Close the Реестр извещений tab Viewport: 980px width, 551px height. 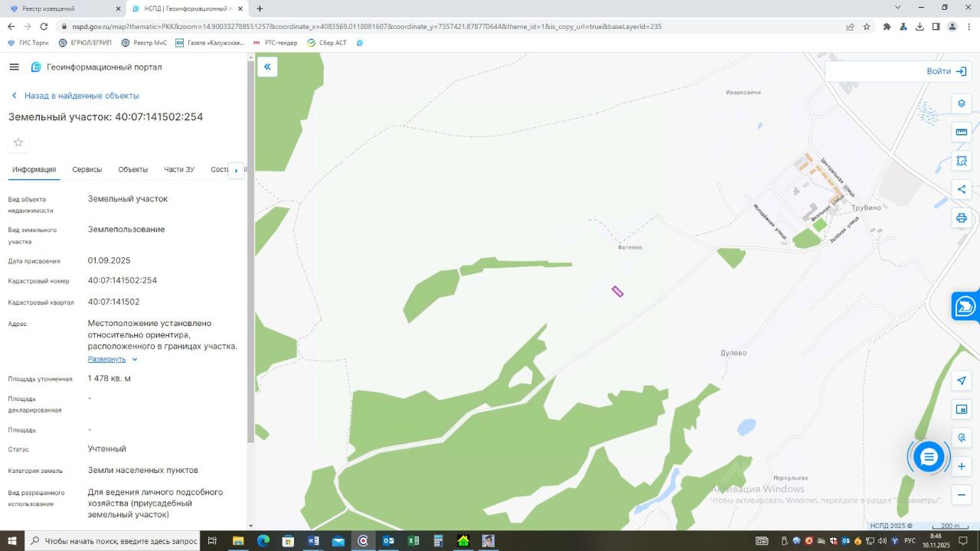coord(118,8)
